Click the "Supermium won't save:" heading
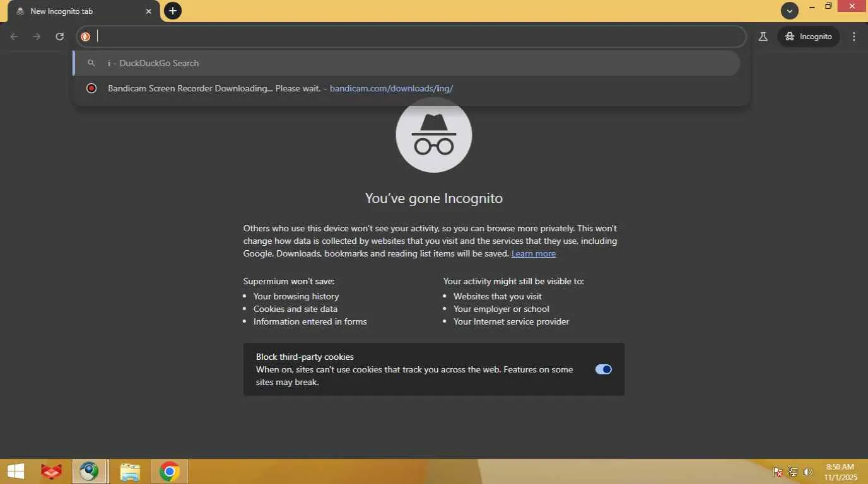 (x=289, y=281)
